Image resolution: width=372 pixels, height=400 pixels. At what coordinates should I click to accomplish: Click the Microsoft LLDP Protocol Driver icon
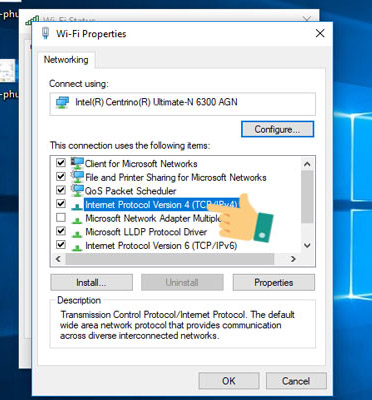(x=77, y=234)
